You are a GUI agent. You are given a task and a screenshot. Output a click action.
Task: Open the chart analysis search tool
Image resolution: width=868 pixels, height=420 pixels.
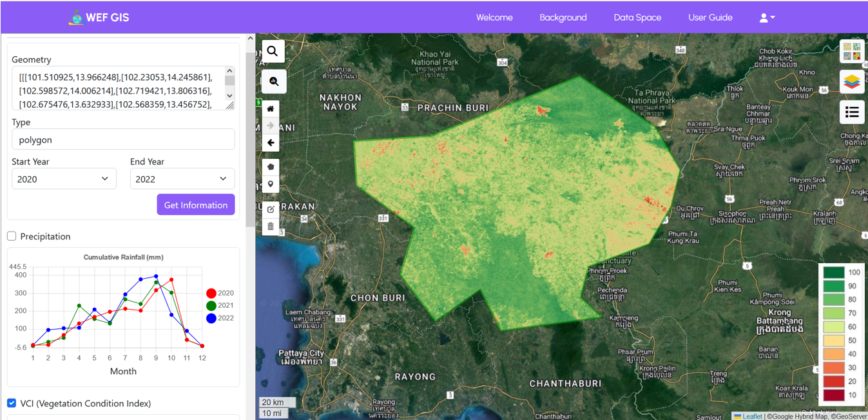point(274,82)
